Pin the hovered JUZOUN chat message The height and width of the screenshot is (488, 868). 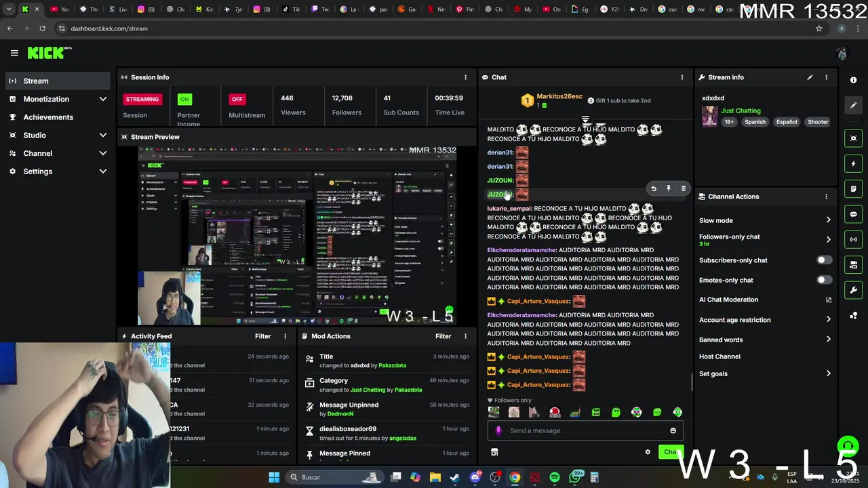pos(669,188)
